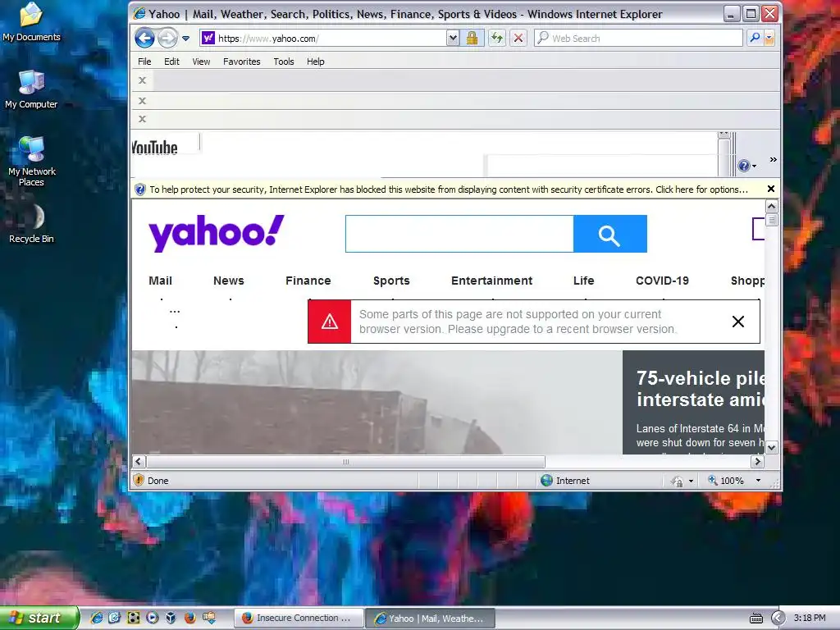Go to Yahoo News
Image resolution: width=840 pixels, height=630 pixels.
(229, 281)
